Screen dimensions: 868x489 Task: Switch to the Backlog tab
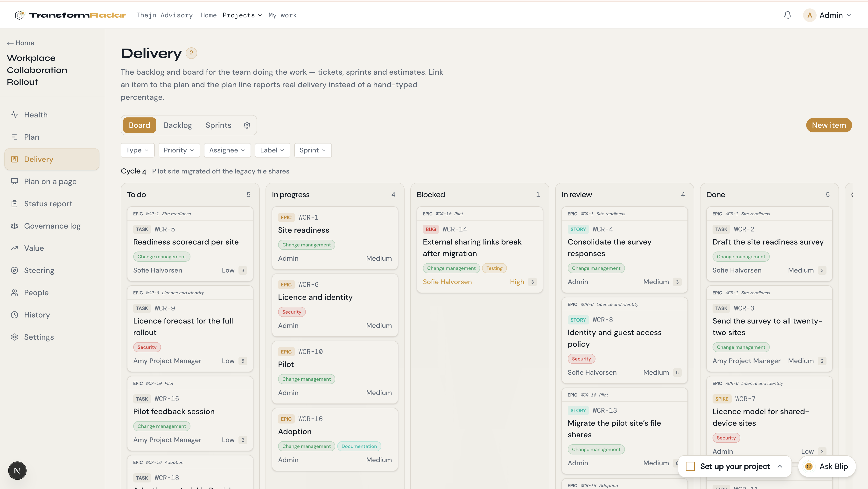(x=178, y=125)
